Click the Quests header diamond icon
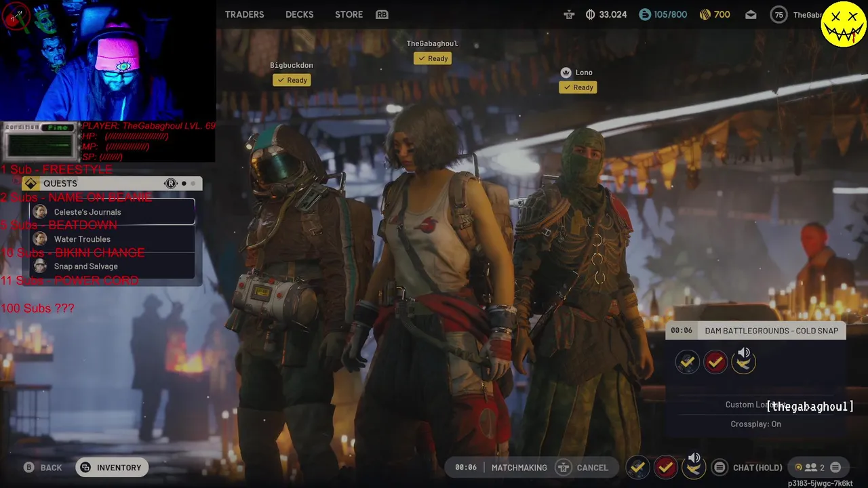The width and height of the screenshot is (868, 488). pos(31,184)
